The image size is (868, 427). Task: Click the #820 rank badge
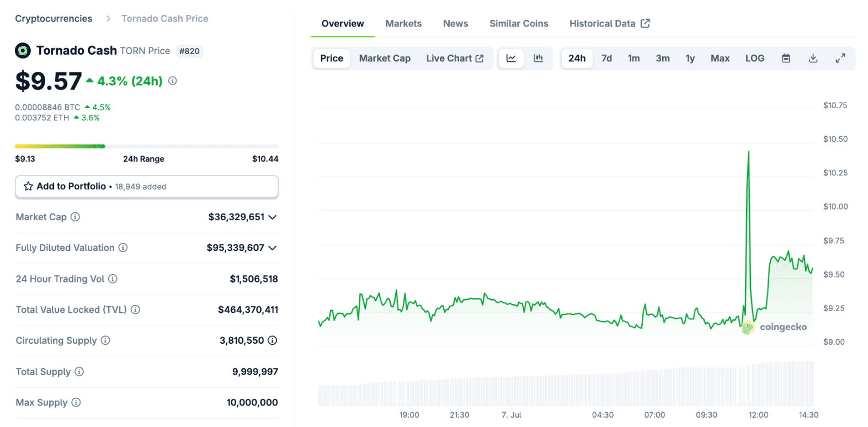click(x=189, y=51)
